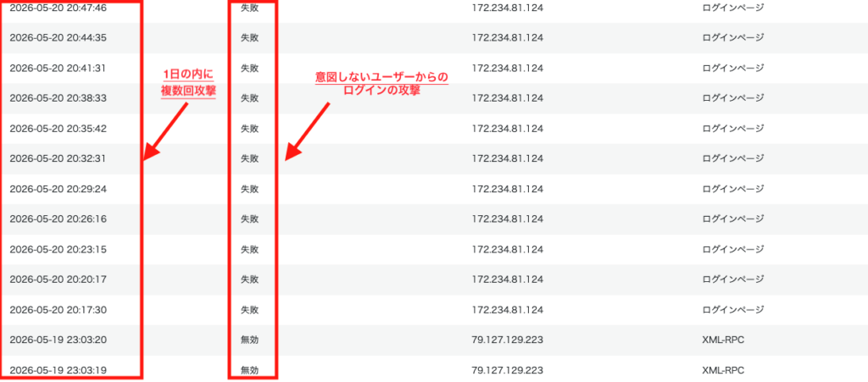Select the timestamp 2026-05-20 20:23:15
The image size is (868, 382).
coord(58,249)
